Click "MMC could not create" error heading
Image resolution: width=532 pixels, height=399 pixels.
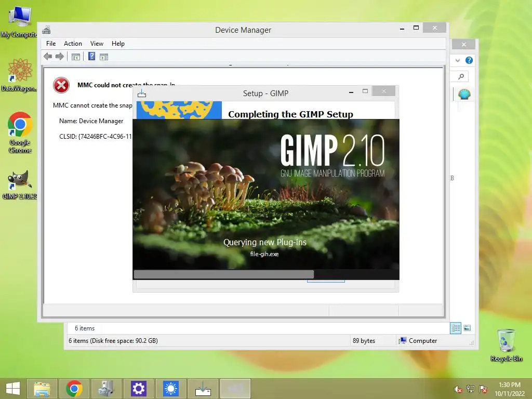click(x=126, y=85)
